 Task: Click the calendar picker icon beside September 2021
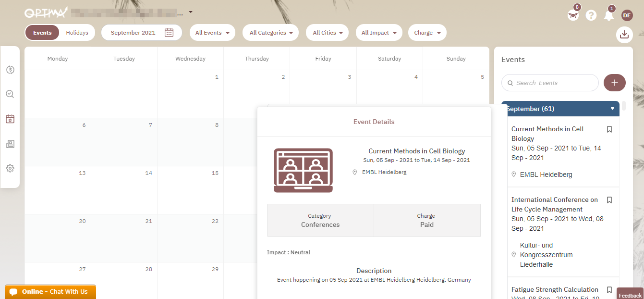(x=169, y=33)
